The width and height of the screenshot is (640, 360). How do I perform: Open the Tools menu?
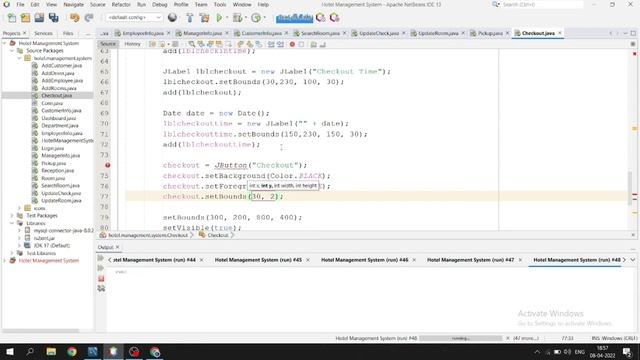click(220, 4)
